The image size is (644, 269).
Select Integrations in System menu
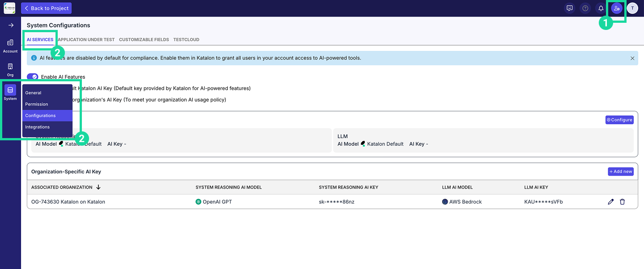pyautogui.click(x=47, y=127)
